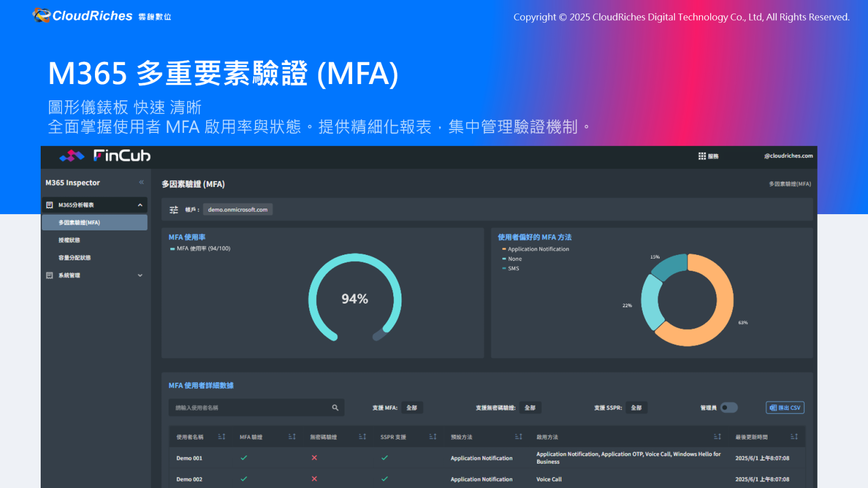
Task: Export data with the 匯出 CSV button
Action: click(x=785, y=408)
